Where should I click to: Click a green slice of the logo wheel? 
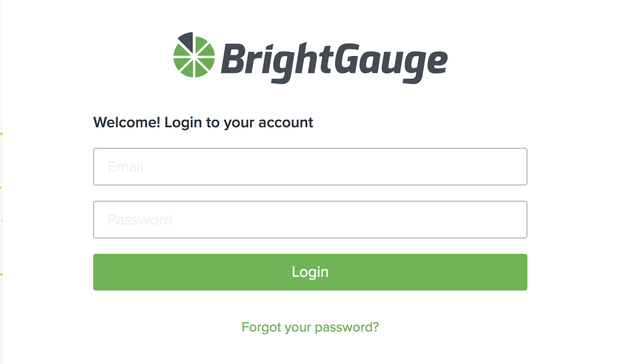206,65
